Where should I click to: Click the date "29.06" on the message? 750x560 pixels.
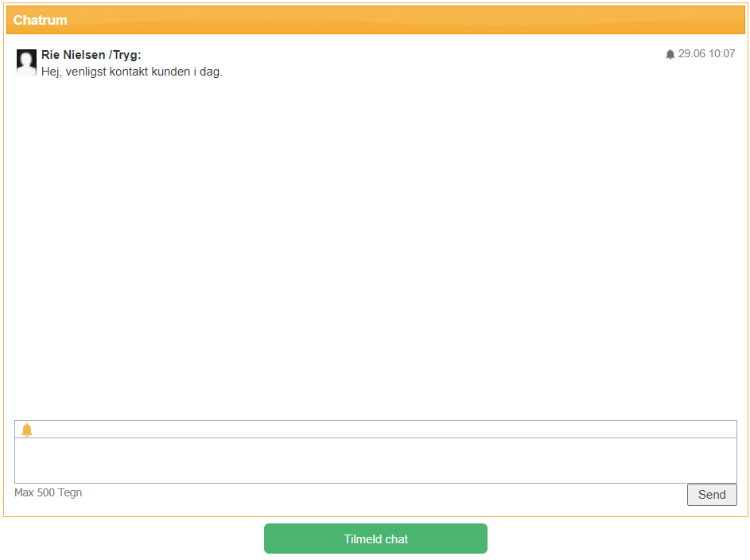[x=691, y=54]
